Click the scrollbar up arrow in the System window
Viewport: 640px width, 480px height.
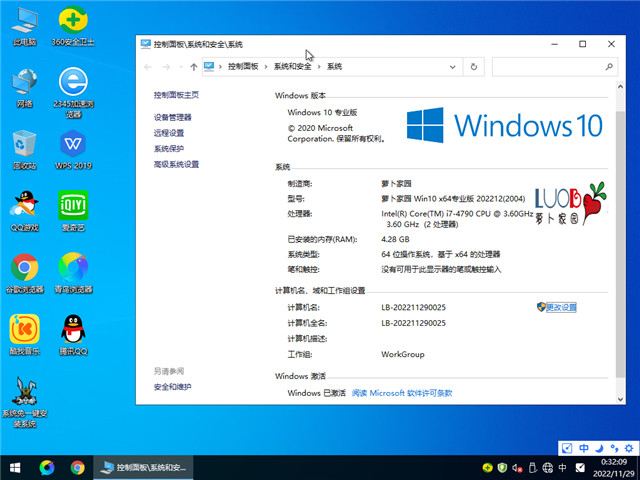click(x=620, y=87)
